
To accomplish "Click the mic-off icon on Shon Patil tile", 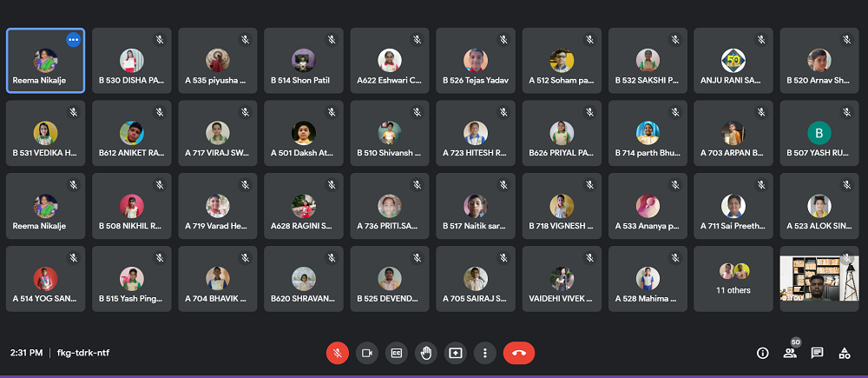I will point(331,39).
